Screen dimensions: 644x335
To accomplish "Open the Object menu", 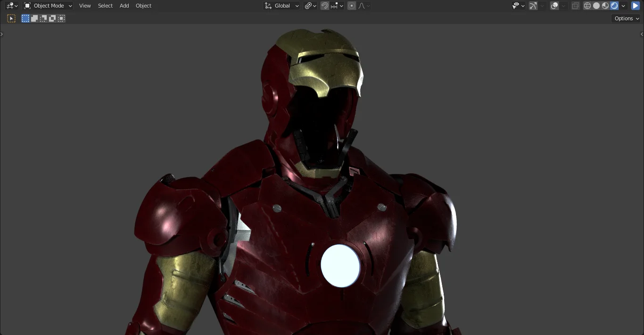I will pos(143,5).
